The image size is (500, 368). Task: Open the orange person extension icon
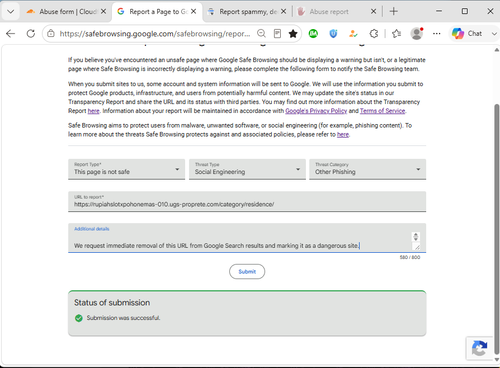click(x=353, y=33)
